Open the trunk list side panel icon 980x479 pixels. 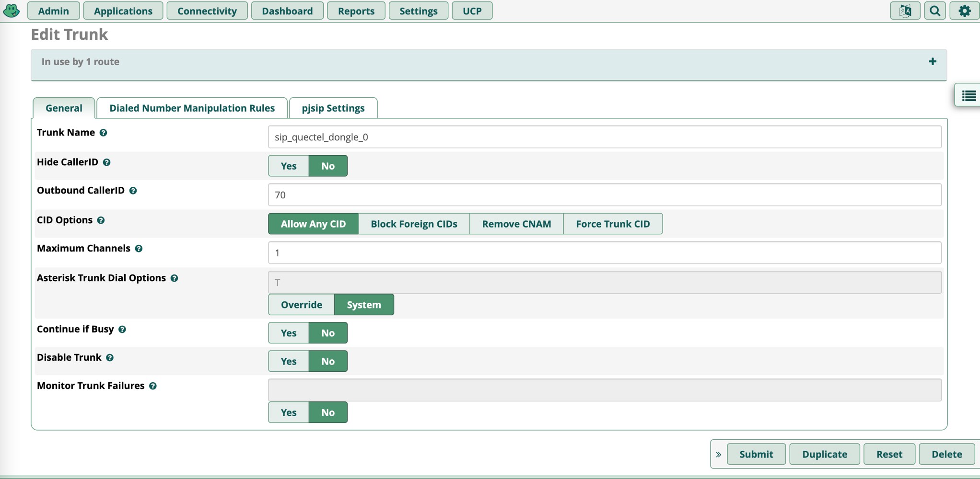pyautogui.click(x=968, y=96)
